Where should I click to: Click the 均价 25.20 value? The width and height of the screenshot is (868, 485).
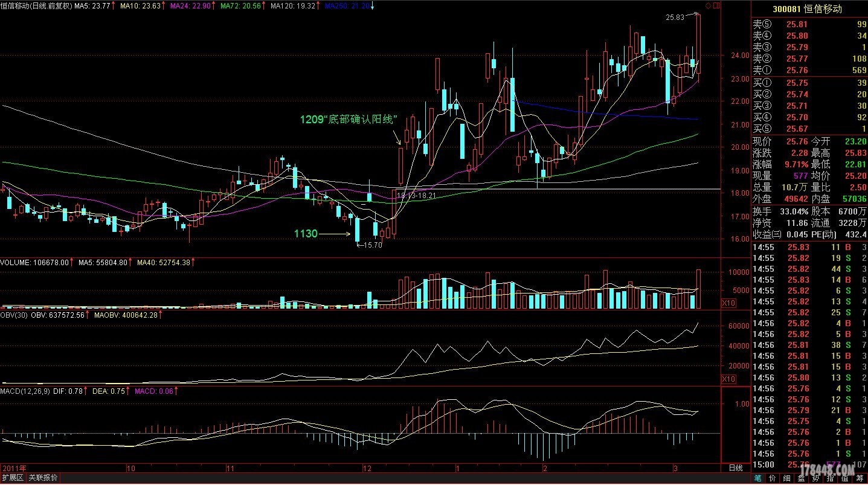(x=855, y=176)
